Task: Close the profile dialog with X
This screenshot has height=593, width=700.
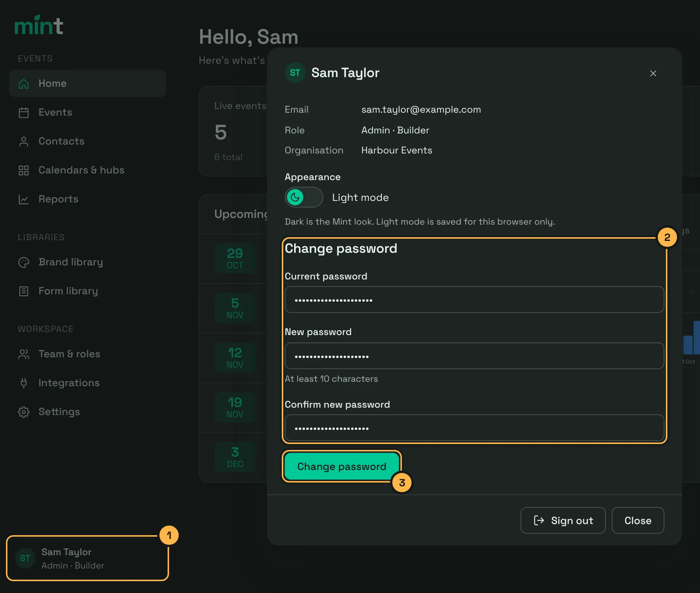Action: (653, 73)
